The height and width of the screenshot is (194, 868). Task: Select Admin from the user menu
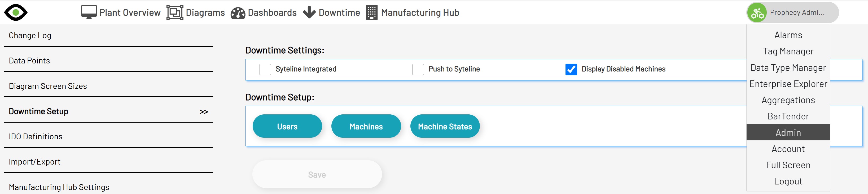[x=788, y=133]
